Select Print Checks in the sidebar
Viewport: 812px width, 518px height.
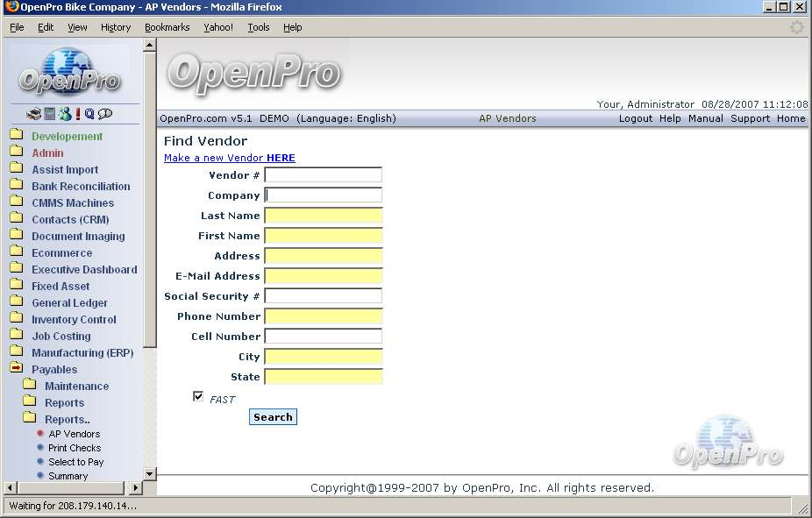[x=75, y=448]
